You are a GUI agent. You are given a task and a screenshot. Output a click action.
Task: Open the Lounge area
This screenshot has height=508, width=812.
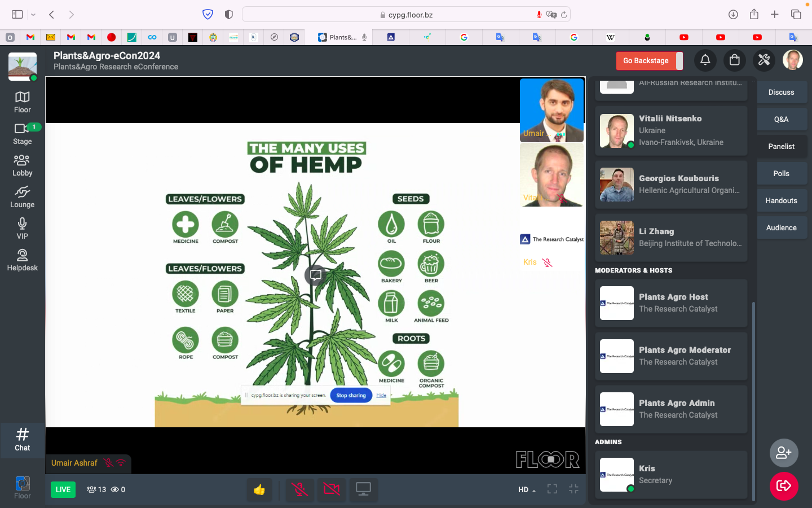click(x=23, y=197)
